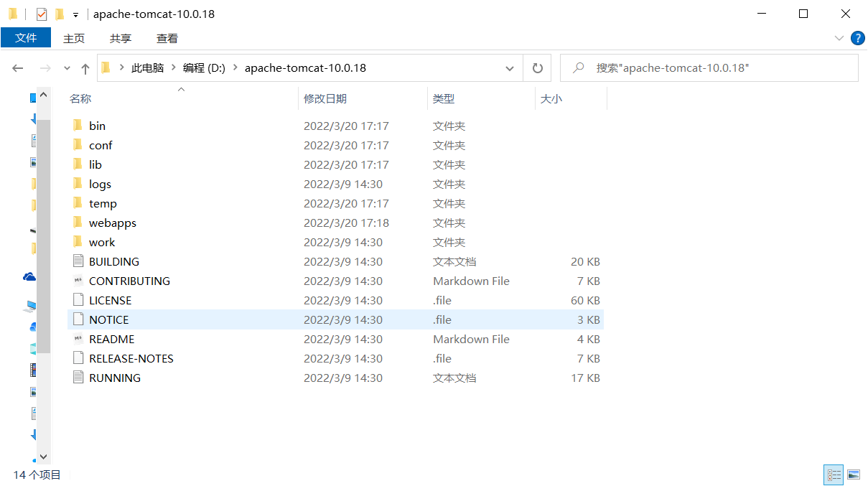Navigate to 编程 (D:) in address bar
This screenshot has height=486, width=868.
pos(204,68)
